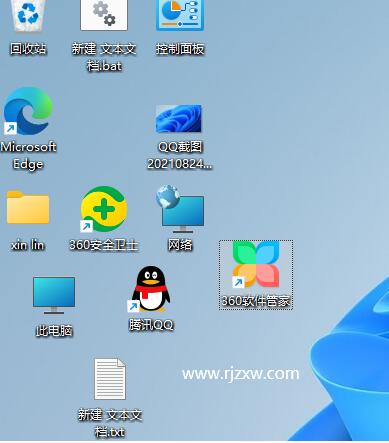Select the xin lin folder icon
389x443 pixels.
(28, 207)
